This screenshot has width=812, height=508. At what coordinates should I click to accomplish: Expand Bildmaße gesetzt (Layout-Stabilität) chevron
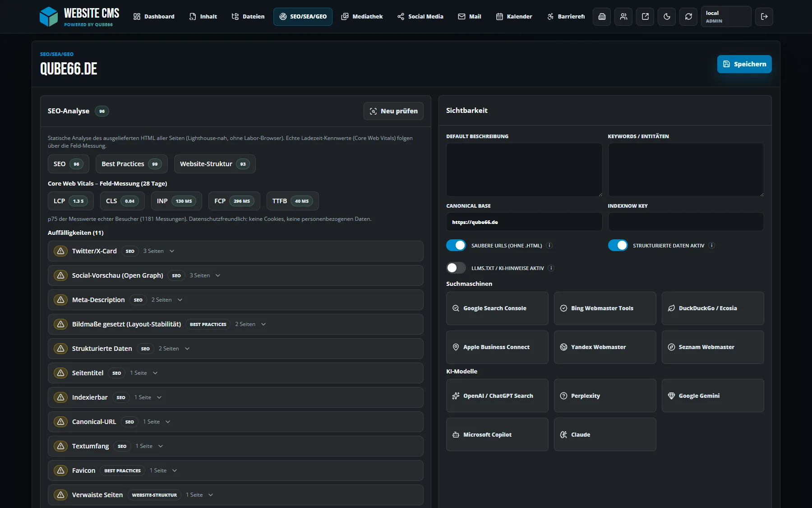[263, 324]
